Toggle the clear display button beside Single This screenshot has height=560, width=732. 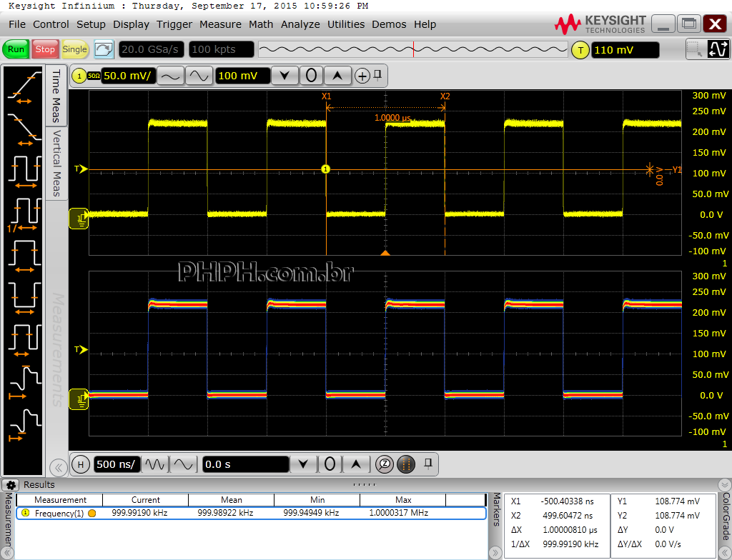point(104,49)
